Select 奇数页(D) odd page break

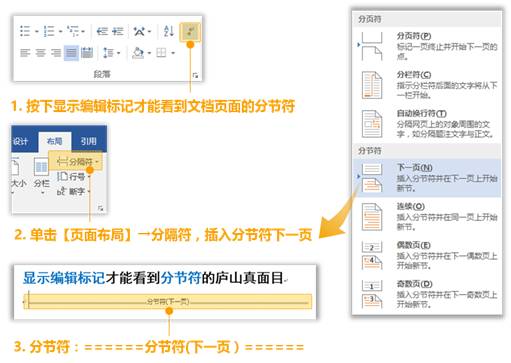pos(427,295)
